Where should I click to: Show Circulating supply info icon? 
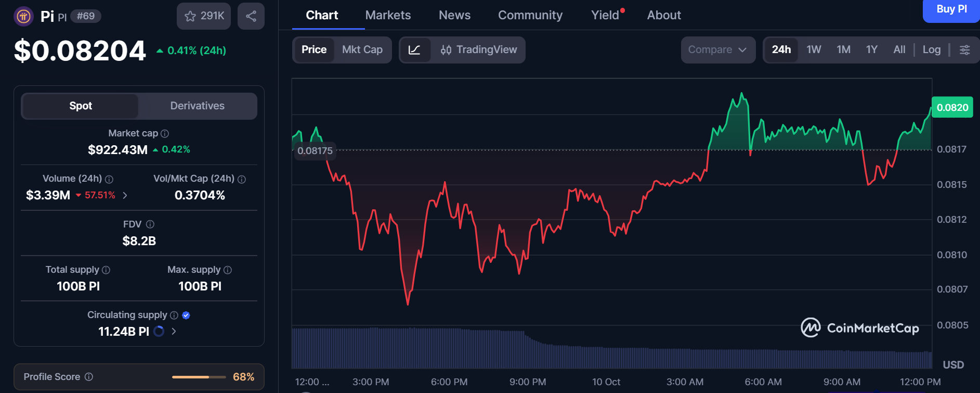(174, 315)
